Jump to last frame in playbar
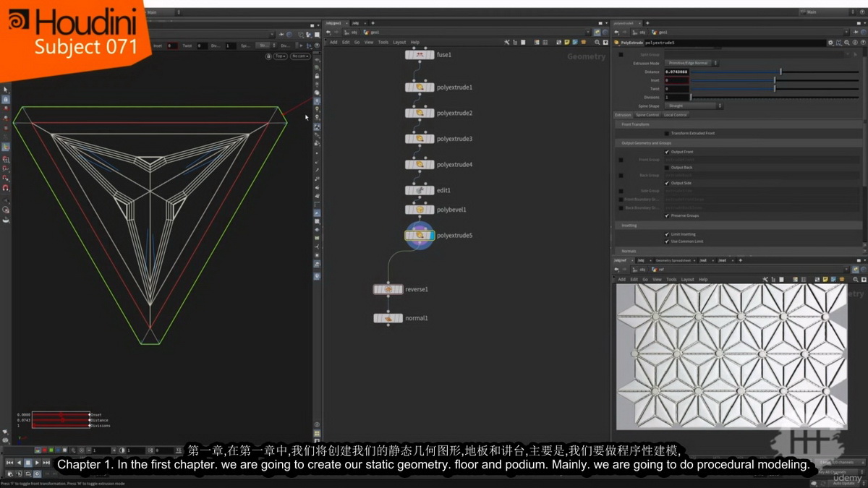Image resolution: width=868 pixels, height=488 pixels. point(47,462)
